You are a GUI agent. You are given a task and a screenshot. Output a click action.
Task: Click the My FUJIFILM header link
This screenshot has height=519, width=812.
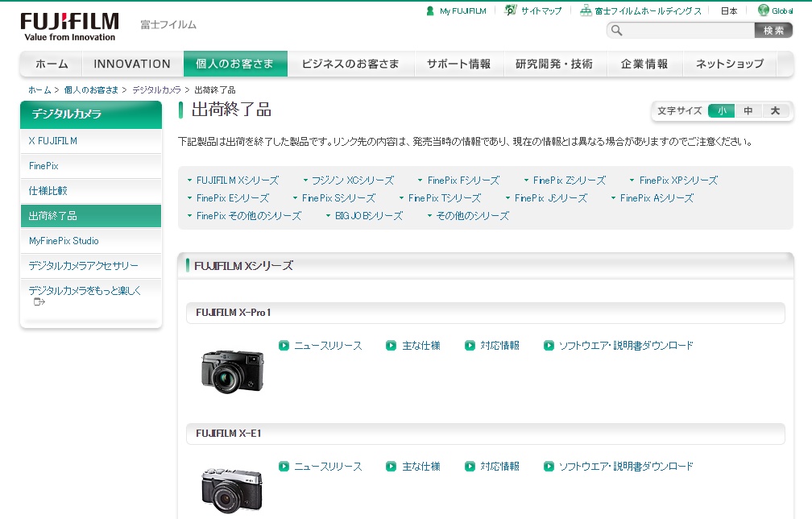pos(463,10)
